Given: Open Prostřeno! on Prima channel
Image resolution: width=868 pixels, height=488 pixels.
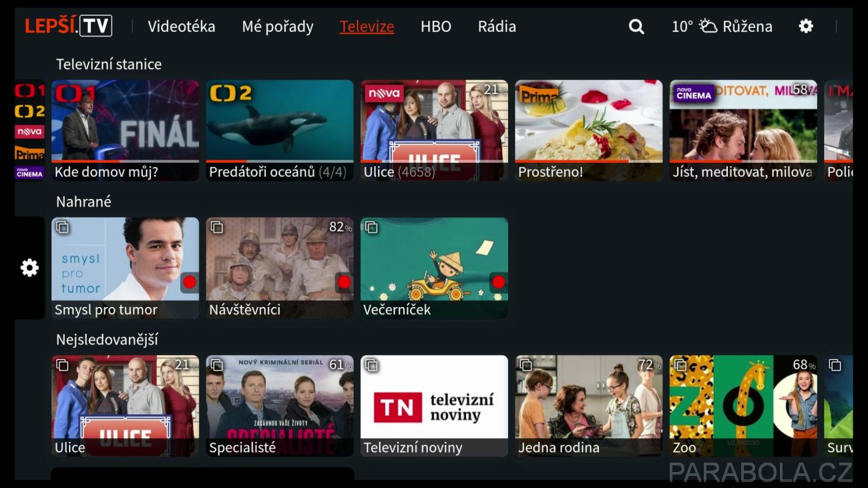Looking at the screenshot, I should tap(589, 130).
